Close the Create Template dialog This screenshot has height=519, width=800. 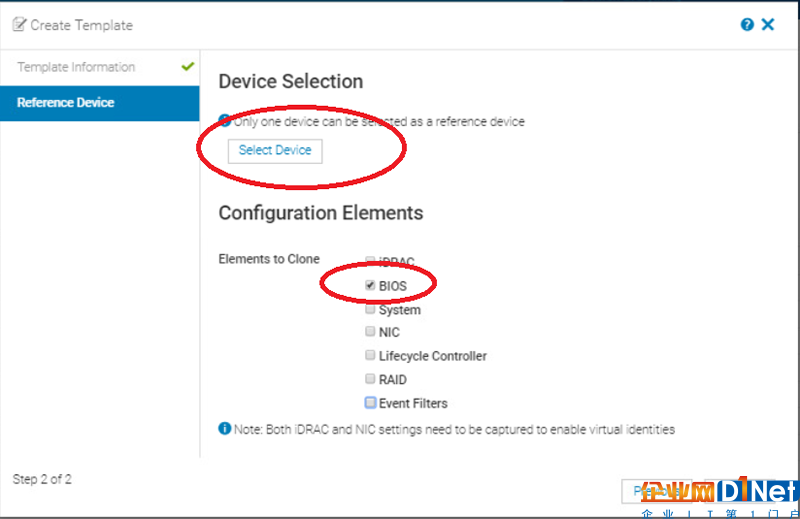pos(768,24)
